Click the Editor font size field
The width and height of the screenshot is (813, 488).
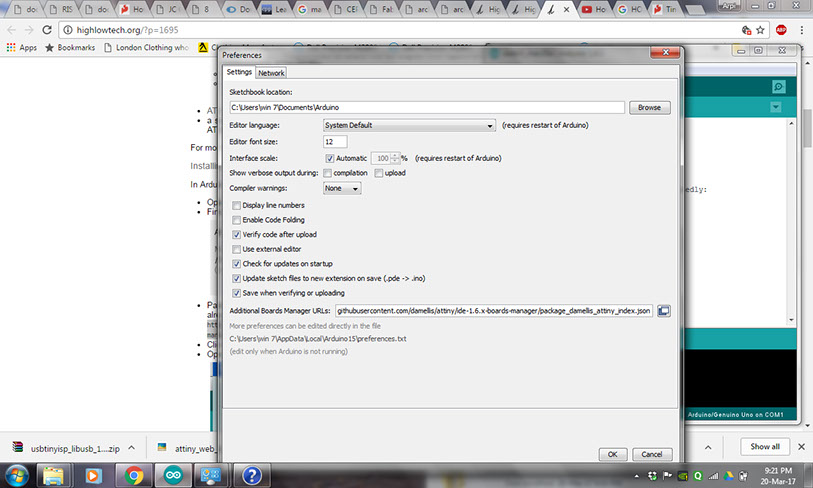(x=335, y=142)
